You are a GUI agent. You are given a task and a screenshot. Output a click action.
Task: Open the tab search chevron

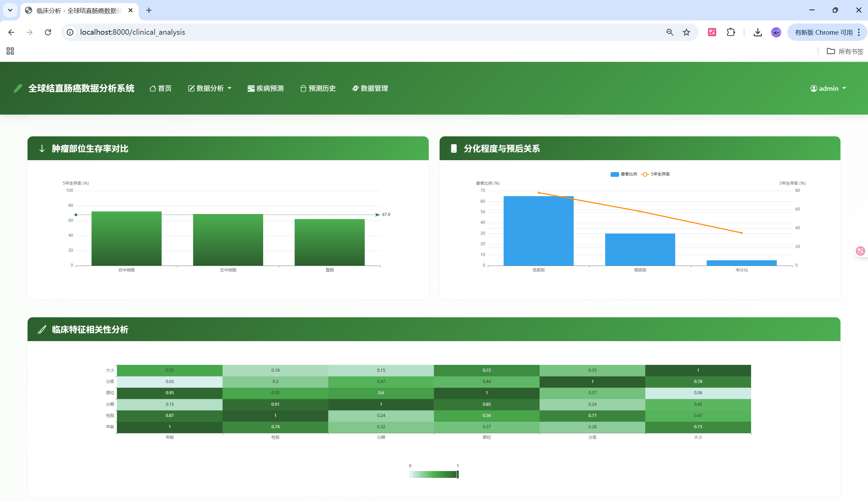coord(10,10)
